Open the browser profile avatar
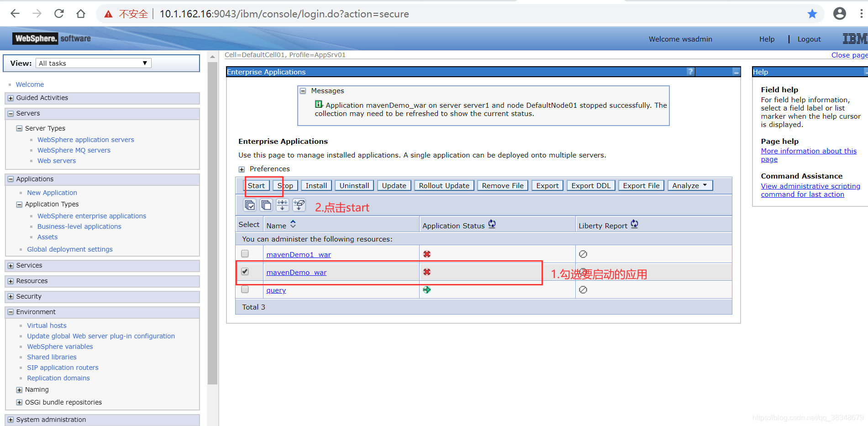Screen dimensions: 868x426 click(x=839, y=14)
